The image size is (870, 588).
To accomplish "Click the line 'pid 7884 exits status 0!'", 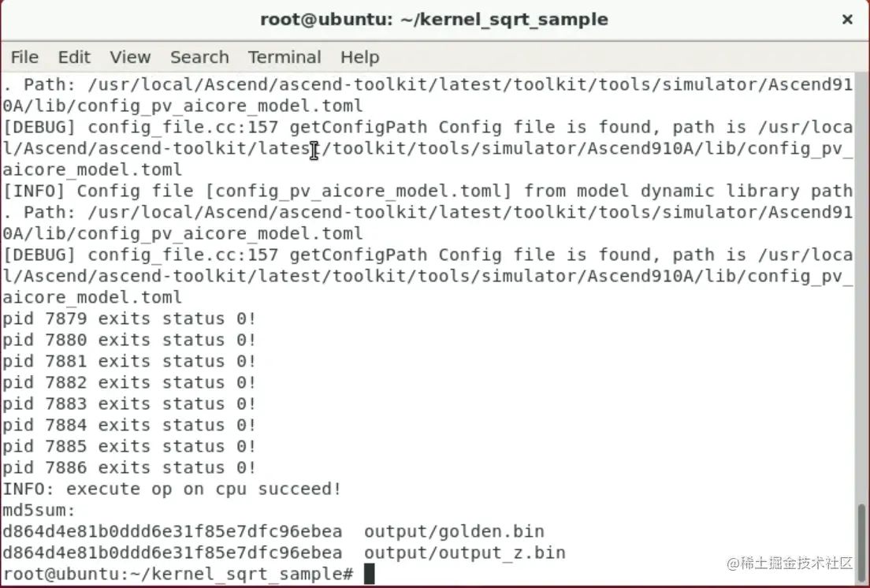I will (x=128, y=425).
